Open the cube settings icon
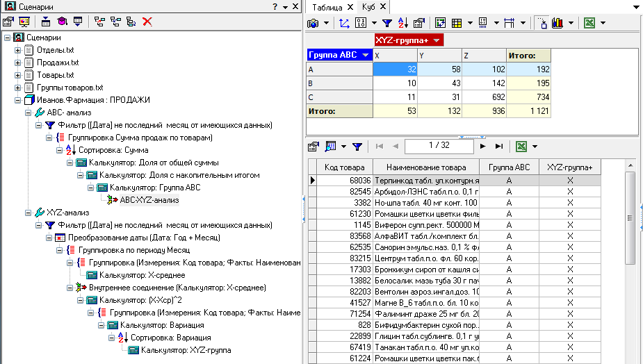This screenshot has width=643, height=364. 418,23
